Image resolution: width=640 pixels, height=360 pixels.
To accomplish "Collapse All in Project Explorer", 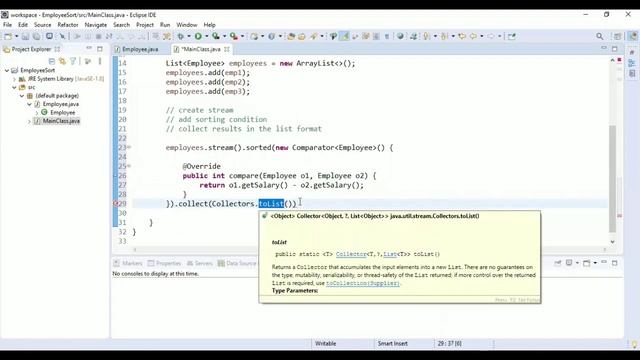I will (51, 61).
